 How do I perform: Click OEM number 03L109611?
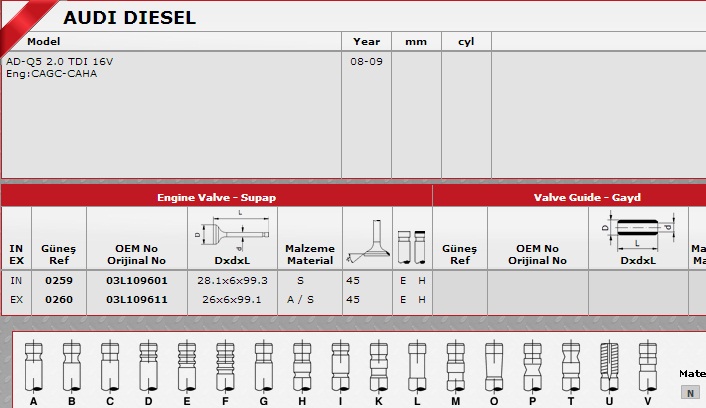tap(137, 299)
